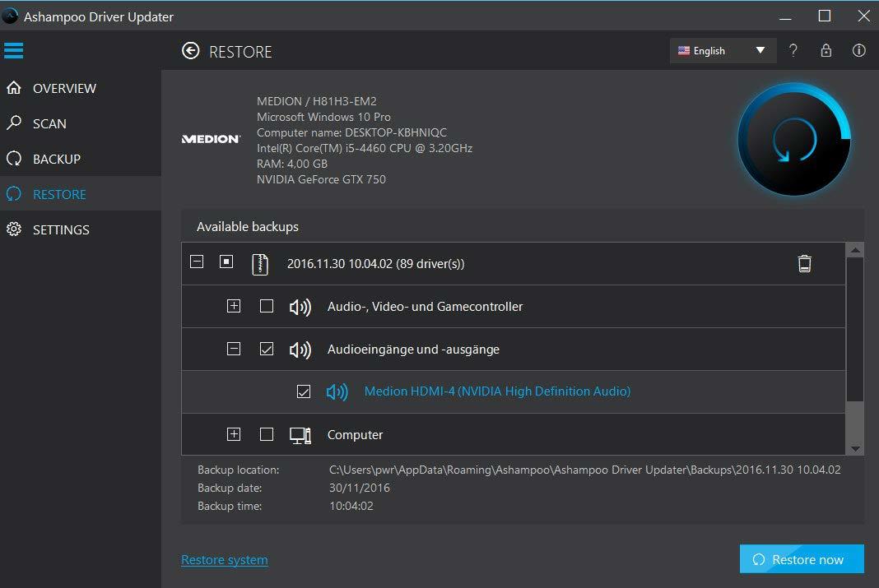
Task: Toggle checkbox for the 2016.11.30 backup
Action: 226,262
